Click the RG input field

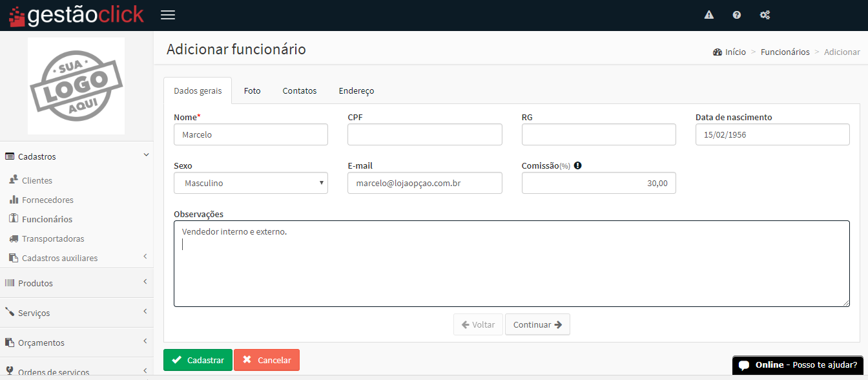[599, 134]
